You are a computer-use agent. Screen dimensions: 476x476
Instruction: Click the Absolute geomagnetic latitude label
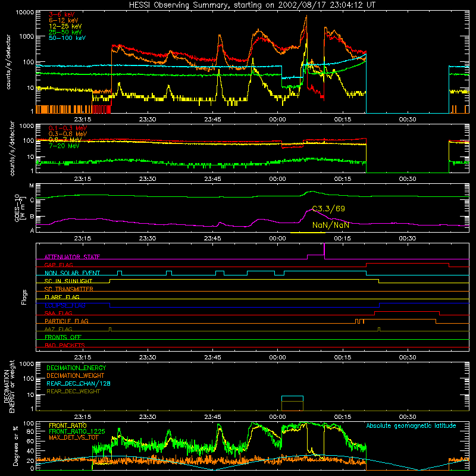411,426
